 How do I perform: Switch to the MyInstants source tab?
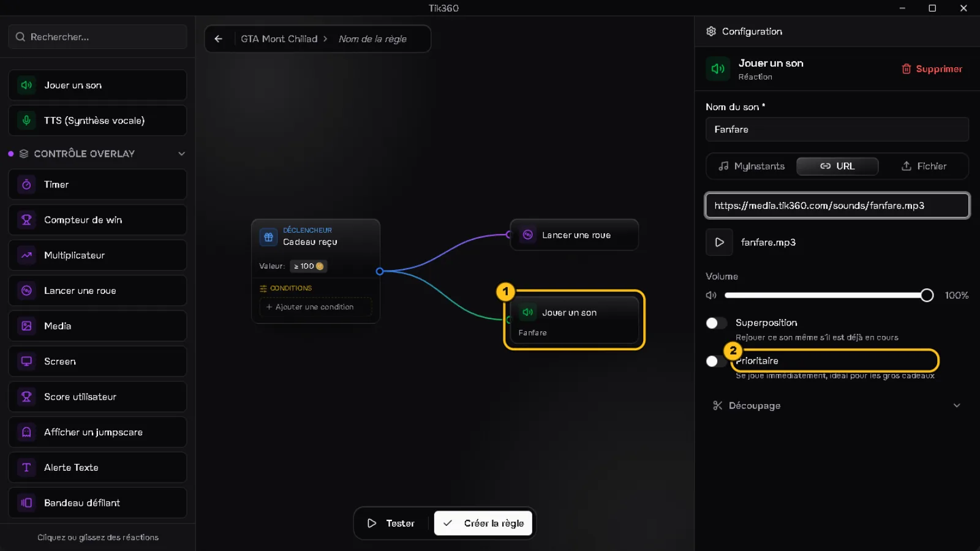point(752,166)
